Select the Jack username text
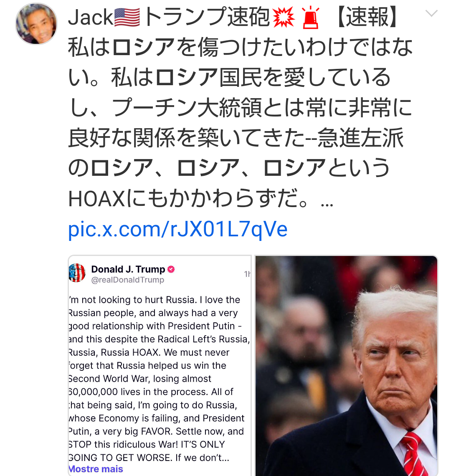Viewport: 451px width, 476px height. 91,17
